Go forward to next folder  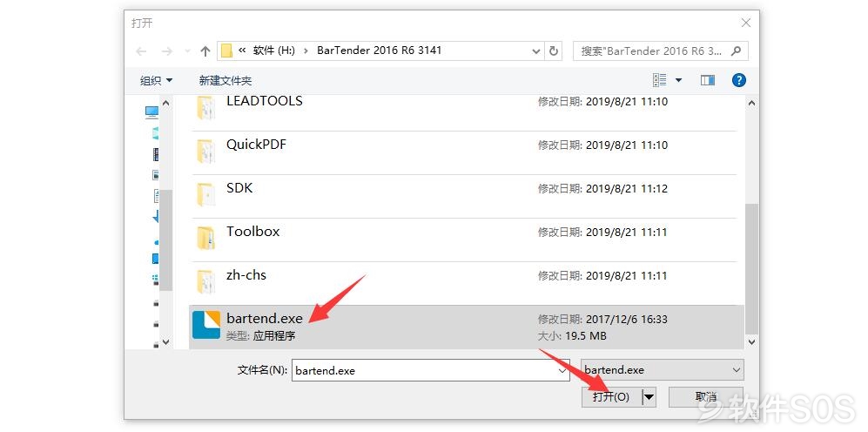166,51
